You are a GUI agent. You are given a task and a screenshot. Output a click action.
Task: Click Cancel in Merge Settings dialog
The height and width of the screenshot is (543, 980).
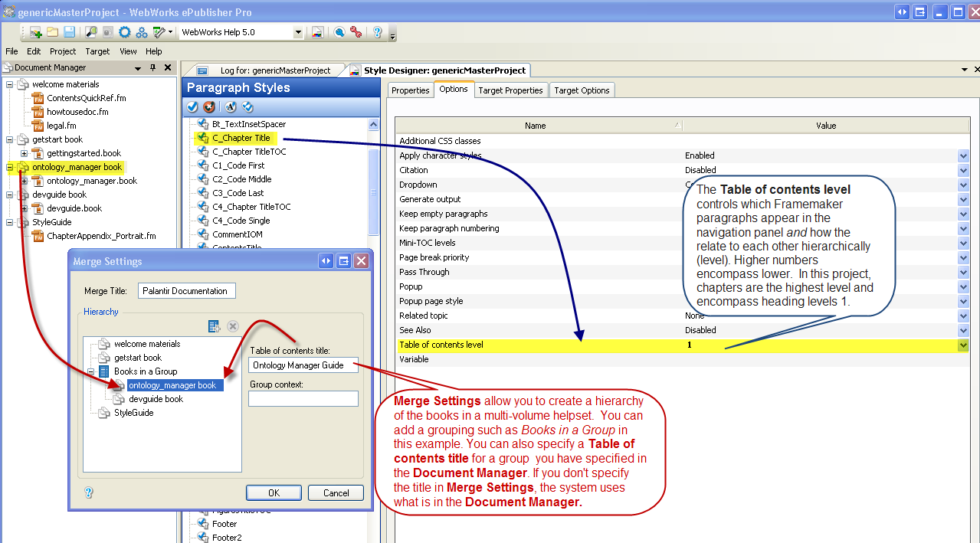click(336, 492)
